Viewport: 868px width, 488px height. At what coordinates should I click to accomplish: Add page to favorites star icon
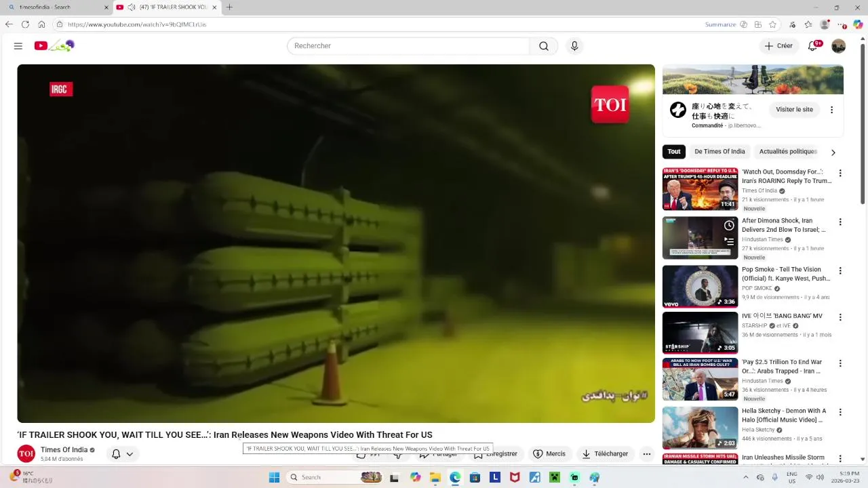tap(772, 24)
